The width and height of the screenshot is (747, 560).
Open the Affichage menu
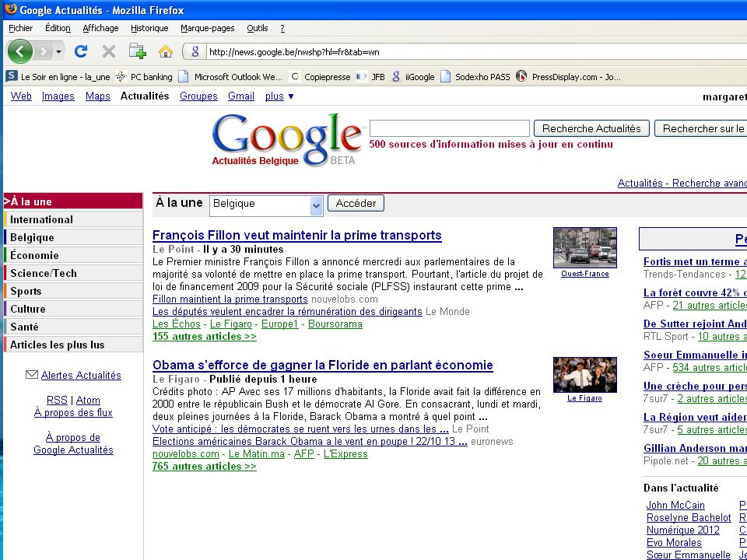(100, 28)
